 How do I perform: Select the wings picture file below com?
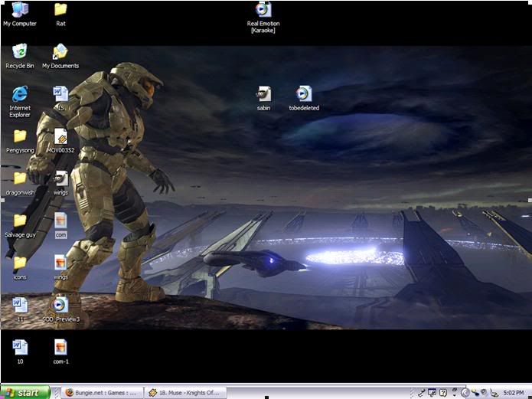(60, 267)
